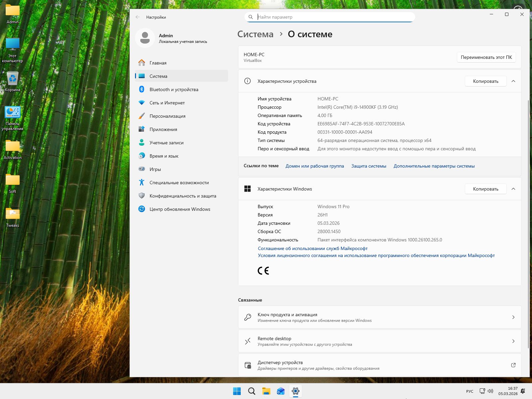Select the Персонализация paintbrush icon
Image resolution: width=532 pixels, height=399 pixels.
click(142, 116)
